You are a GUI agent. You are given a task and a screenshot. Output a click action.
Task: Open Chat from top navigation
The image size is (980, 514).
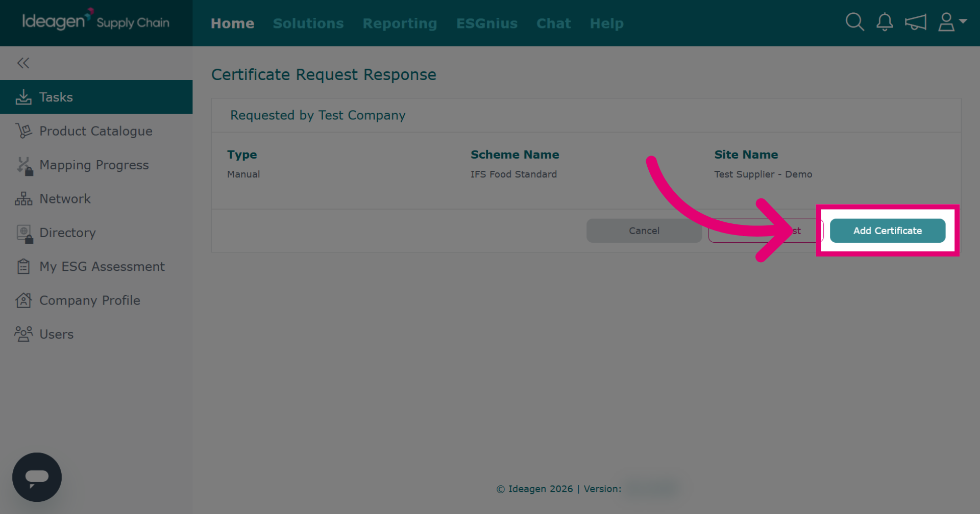point(553,23)
